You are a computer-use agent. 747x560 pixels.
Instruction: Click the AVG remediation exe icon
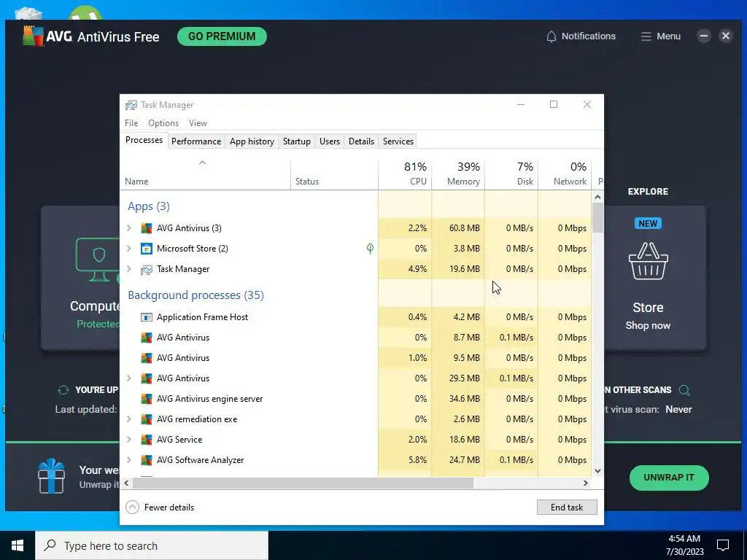(x=146, y=419)
